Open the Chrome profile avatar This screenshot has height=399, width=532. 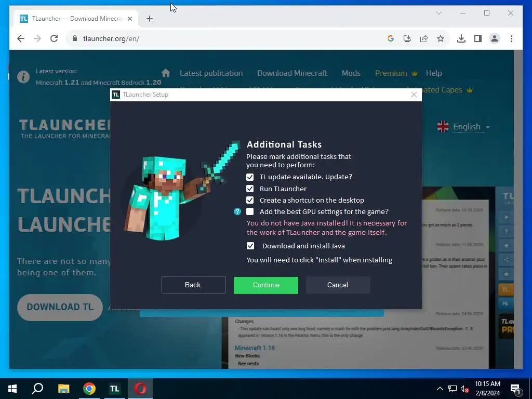click(495, 38)
